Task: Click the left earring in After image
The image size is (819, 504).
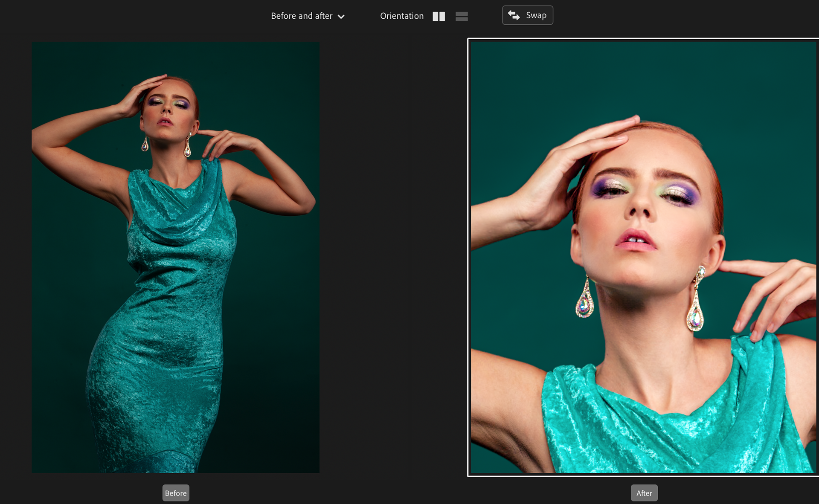Action: tap(585, 301)
